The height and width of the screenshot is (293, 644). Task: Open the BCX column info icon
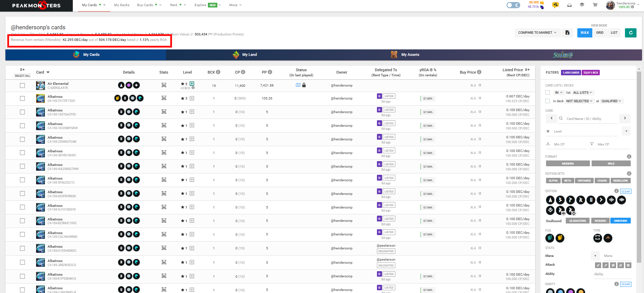[x=218, y=72]
